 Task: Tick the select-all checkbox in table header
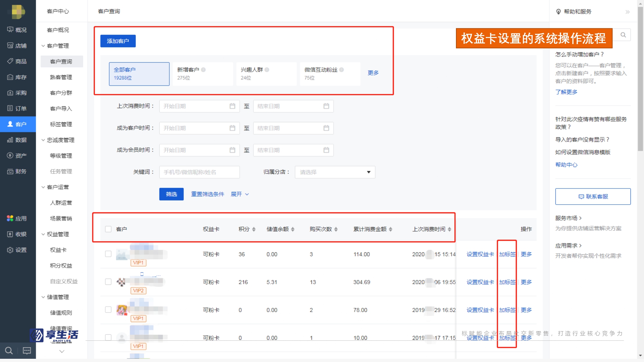point(108,229)
